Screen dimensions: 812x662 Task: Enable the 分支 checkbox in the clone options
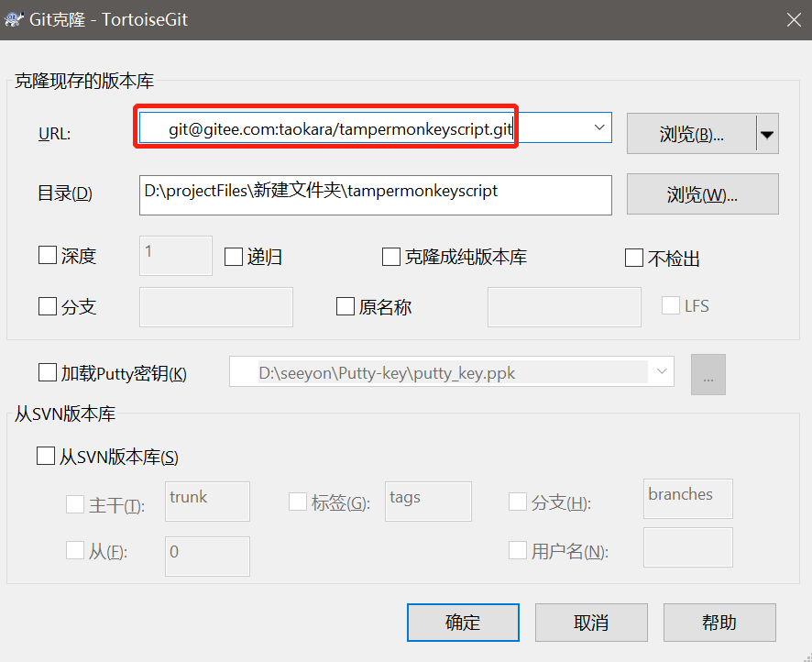point(48,306)
